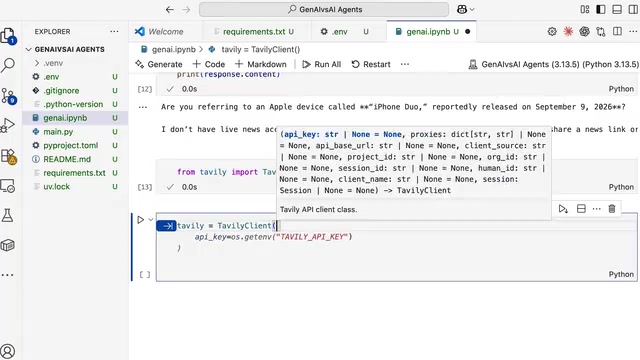
Task: Toggle secondary side bar visibility
Action: 633,9
